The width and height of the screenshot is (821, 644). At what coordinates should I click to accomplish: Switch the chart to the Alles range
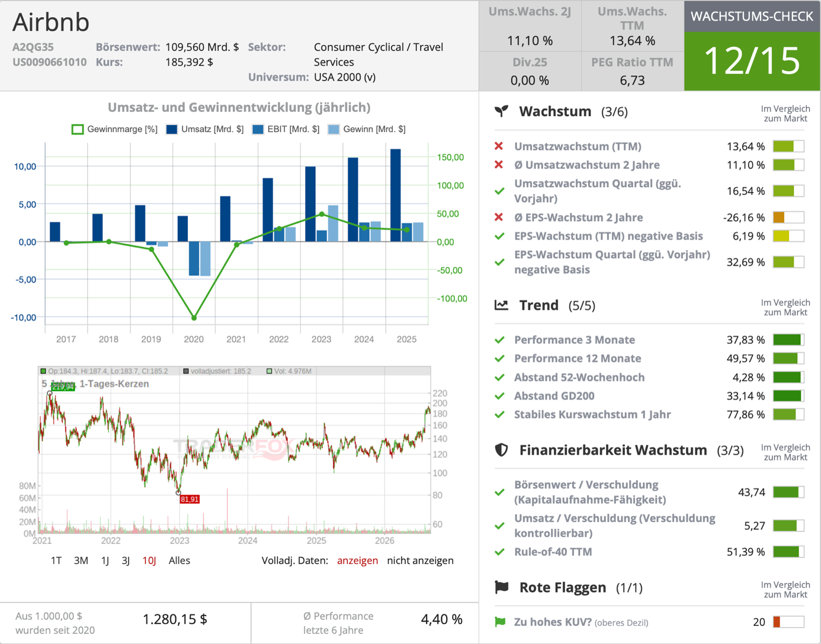(x=179, y=561)
